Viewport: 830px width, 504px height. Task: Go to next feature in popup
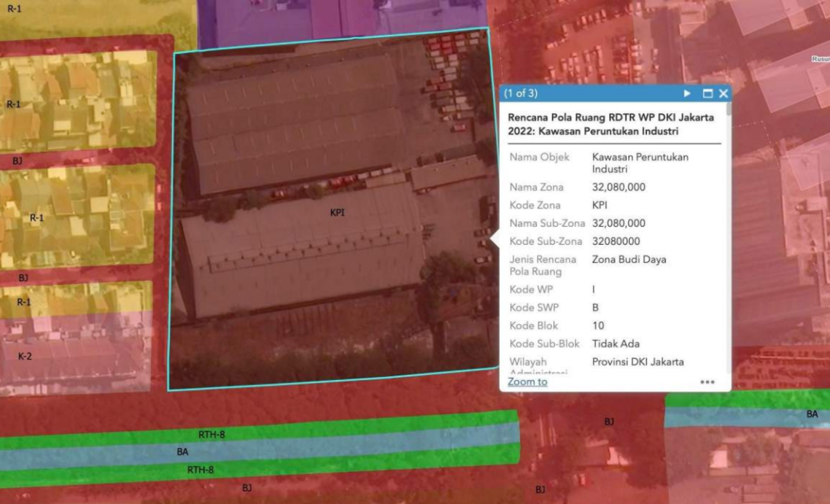(687, 93)
